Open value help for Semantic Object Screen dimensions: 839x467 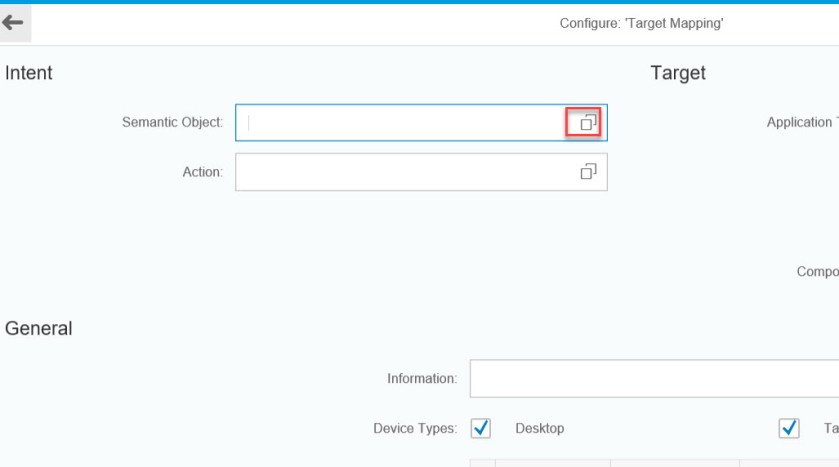[x=588, y=122]
